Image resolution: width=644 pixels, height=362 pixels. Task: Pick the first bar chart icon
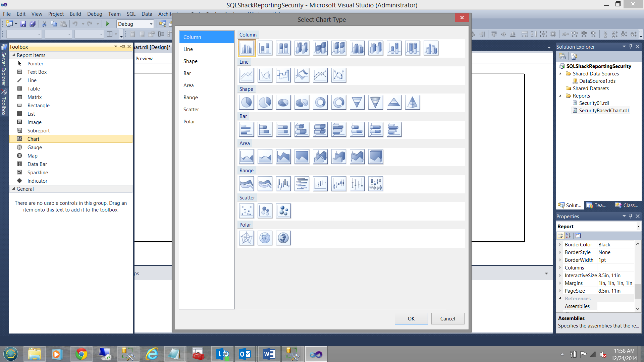247,129
